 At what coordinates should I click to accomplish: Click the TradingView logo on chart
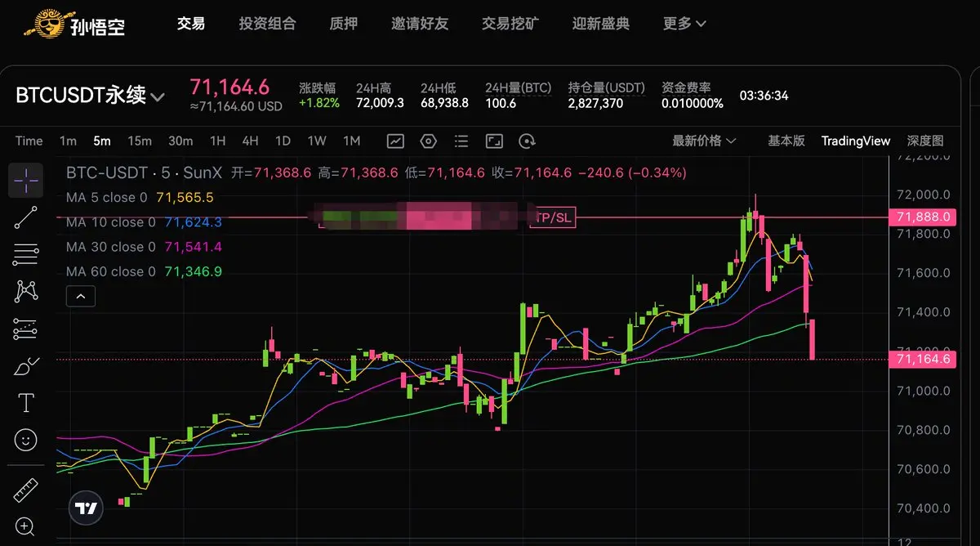click(87, 508)
